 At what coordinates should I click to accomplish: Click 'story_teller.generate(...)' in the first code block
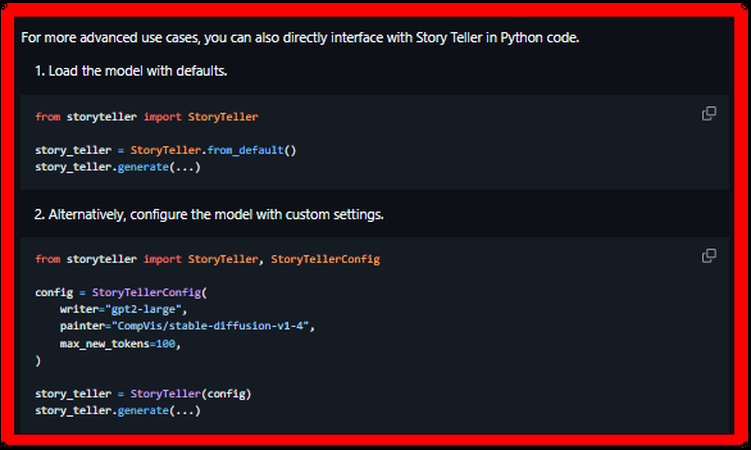[x=118, y=167]
